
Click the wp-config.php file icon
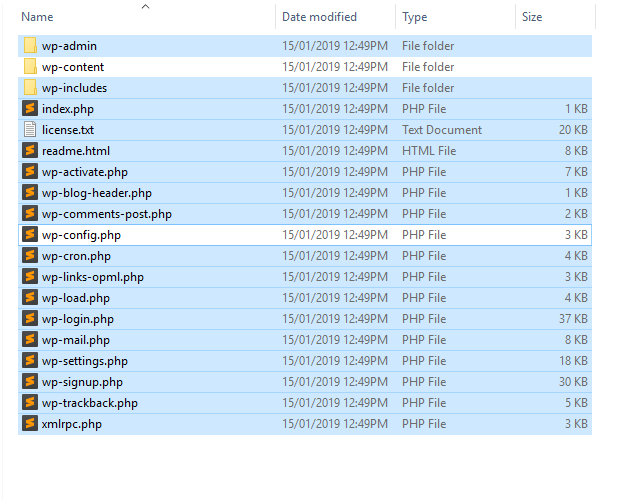[x=30, y=234]
